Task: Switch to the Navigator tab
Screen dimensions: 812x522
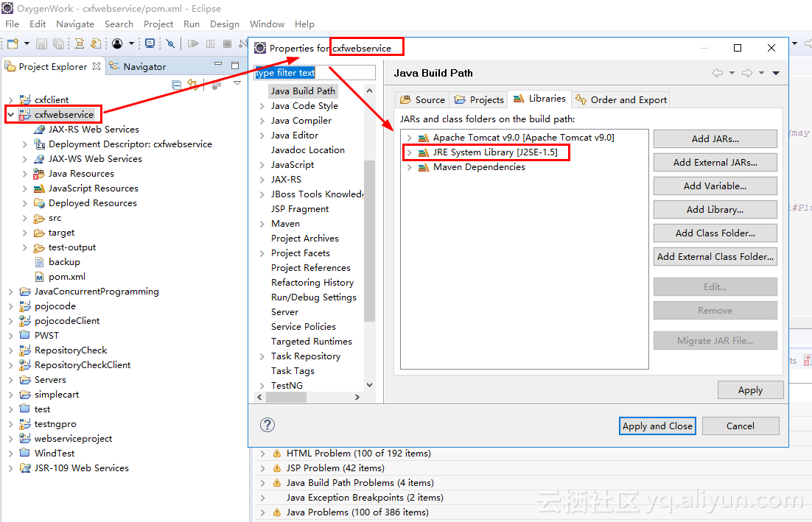Action: tap(137, 67)
